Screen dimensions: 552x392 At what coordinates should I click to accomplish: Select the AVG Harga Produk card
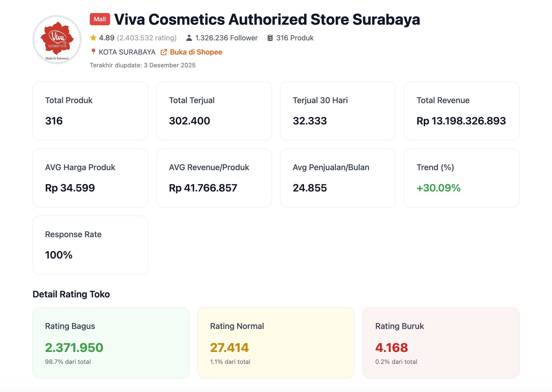tap(90, 178)
